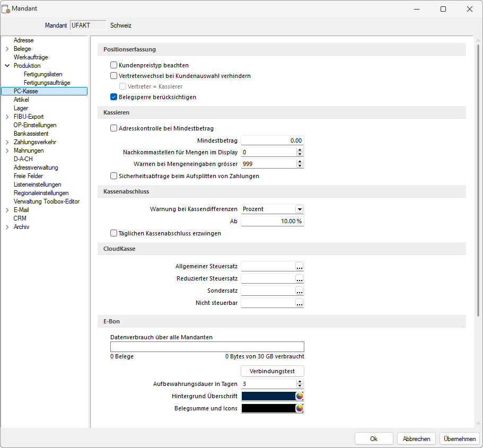Expand the E-Mail tree node
This screenshot has width=483, height=448.
pyautogui.click(x=7, y=210)
